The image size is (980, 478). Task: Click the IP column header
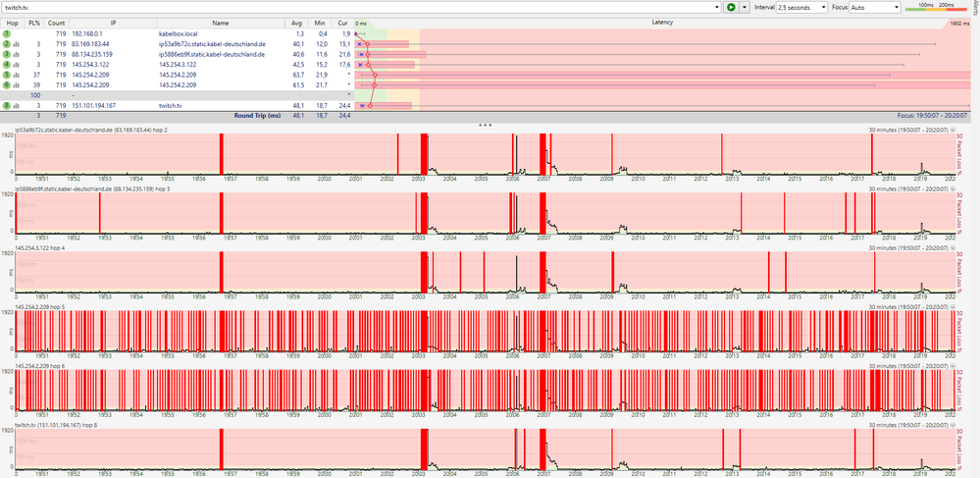(x=113, y=23)
